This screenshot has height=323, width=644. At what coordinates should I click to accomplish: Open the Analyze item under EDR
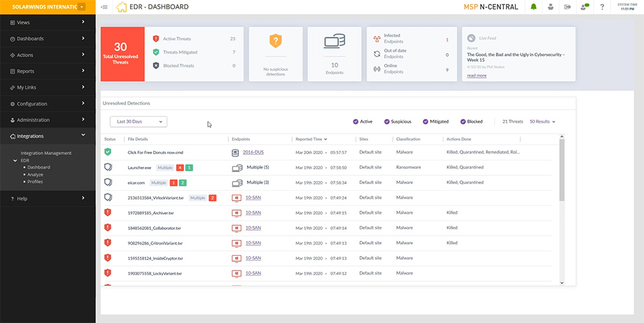[x=35, y=175]
